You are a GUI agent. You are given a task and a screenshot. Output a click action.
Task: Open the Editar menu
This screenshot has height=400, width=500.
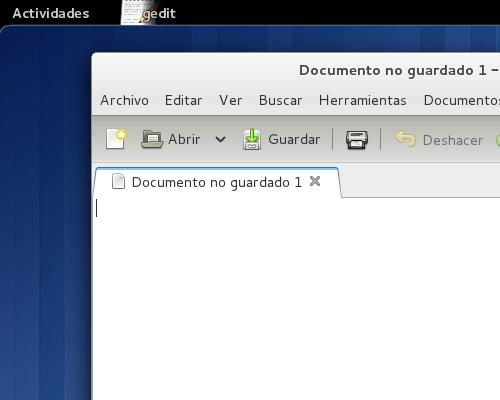click(183, 100)
